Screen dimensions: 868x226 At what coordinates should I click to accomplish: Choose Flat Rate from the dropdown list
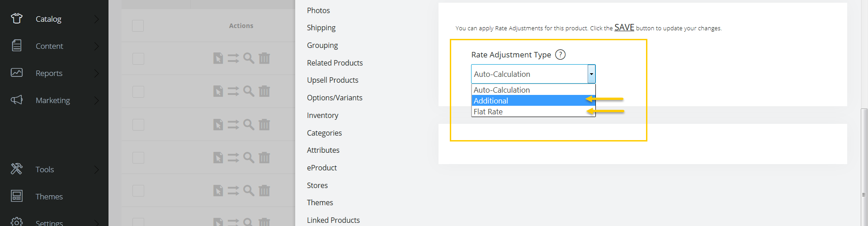pos(533,112)
